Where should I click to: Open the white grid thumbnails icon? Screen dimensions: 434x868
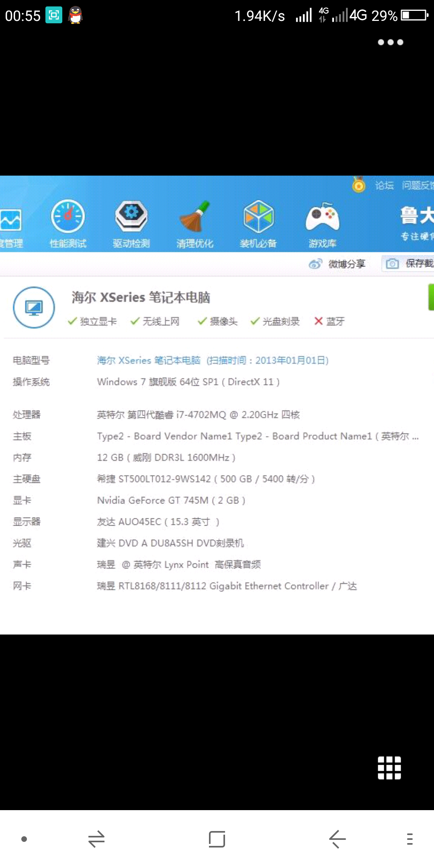pyautogui.click(x=389, y=768)
